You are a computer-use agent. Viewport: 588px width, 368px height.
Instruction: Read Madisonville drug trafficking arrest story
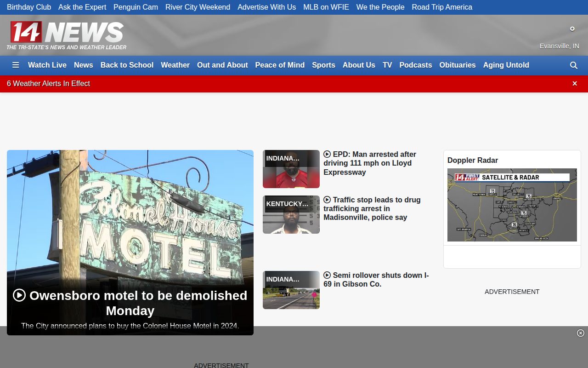pyautogui.click(x=372, y=208)
